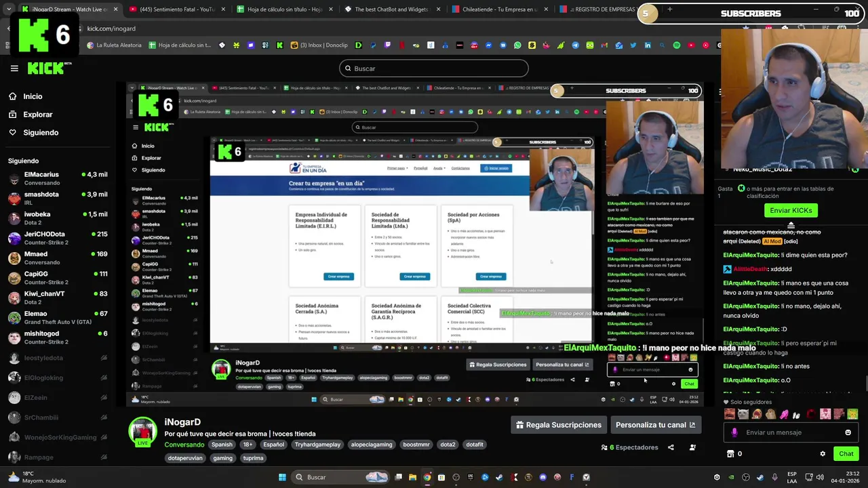Open Elemao channel in the following list
Image resolution: width=868 pixels, height=488 pixels.
[x=58, y=317]
